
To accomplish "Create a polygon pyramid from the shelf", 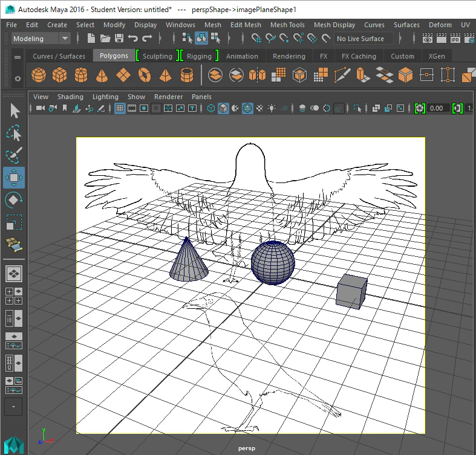I will 166,75.
